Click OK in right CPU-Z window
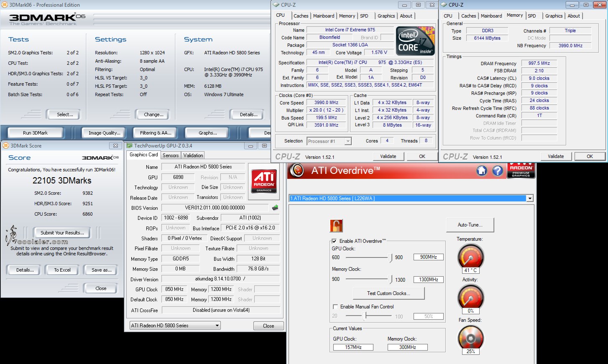 (x=590, y=156)
